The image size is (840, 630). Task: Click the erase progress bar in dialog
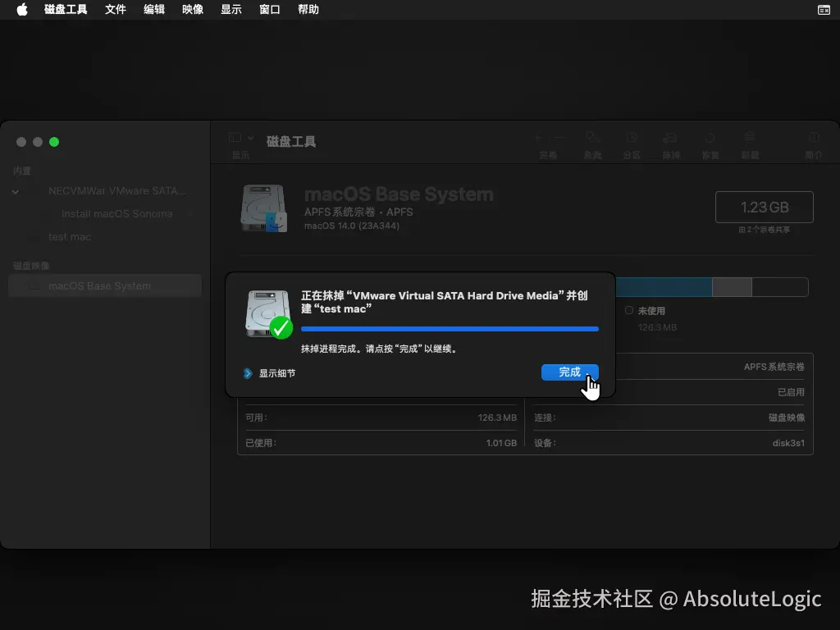[x=450, y=329]
